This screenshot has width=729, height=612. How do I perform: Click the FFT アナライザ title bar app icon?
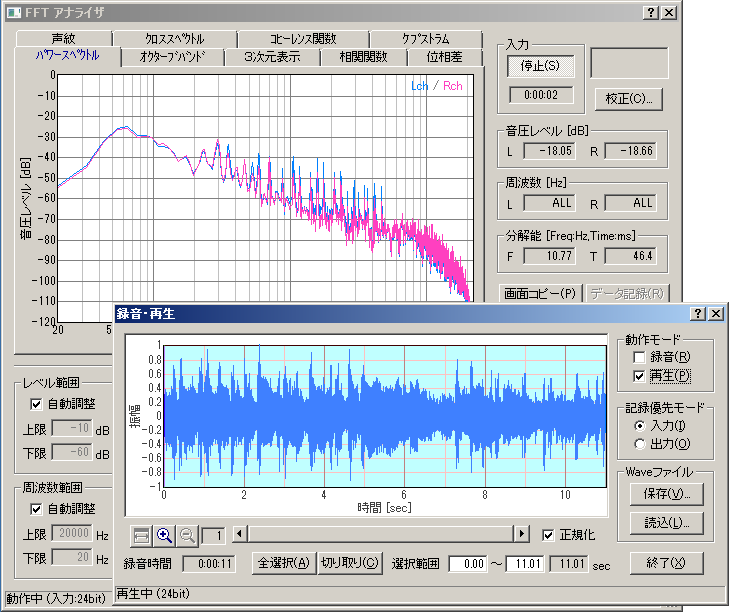[x=13, y=13]
